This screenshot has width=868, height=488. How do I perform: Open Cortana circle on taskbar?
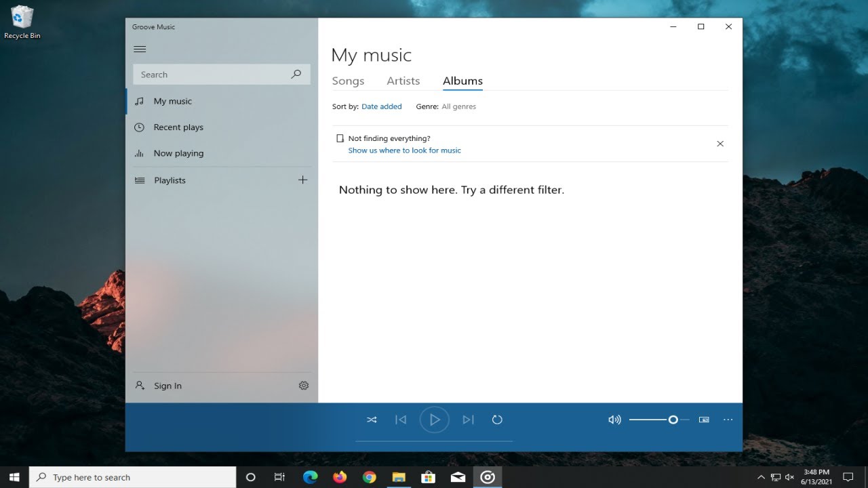pos(250,477)
